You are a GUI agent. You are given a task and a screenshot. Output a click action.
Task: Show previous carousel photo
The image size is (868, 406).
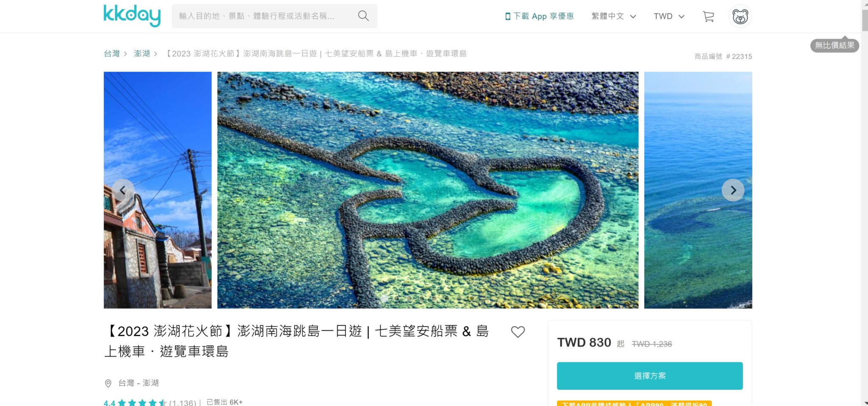123,190
